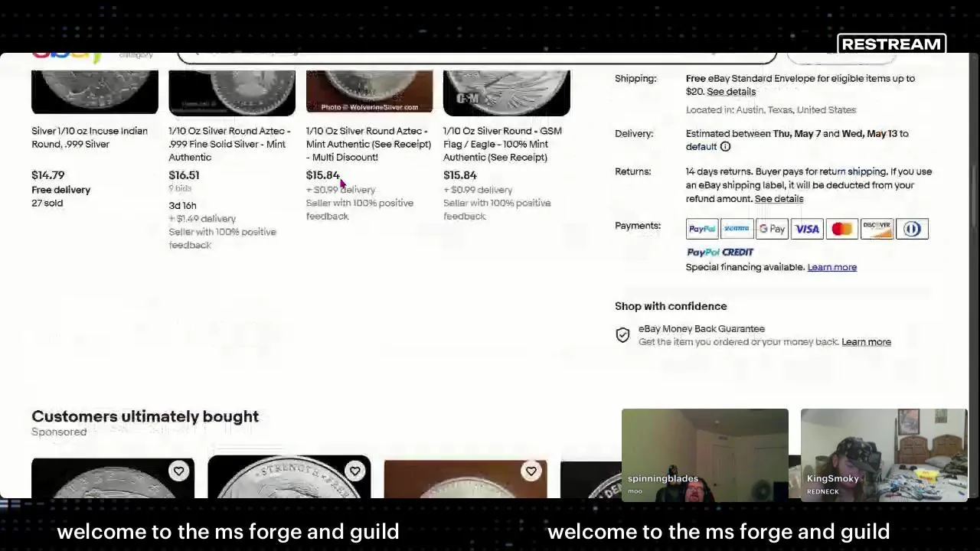This screenshot has width=980, height=551.
Task: Click first sponsored coin image
Action: tap(113, 478)
